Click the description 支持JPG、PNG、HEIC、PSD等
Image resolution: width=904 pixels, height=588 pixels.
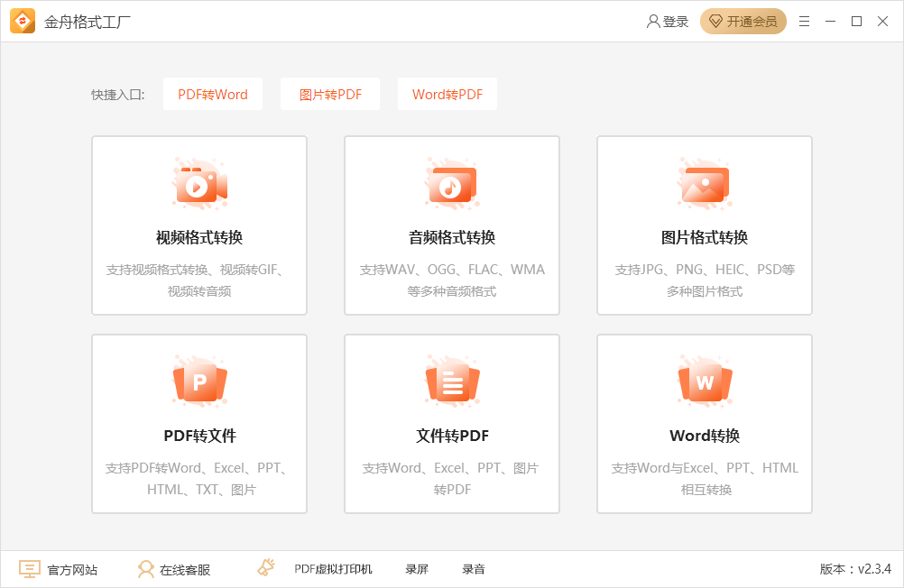705,270
